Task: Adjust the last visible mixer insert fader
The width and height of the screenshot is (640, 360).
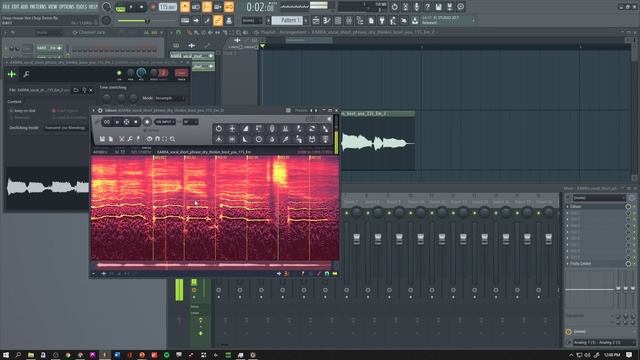Action: point(548,239)
